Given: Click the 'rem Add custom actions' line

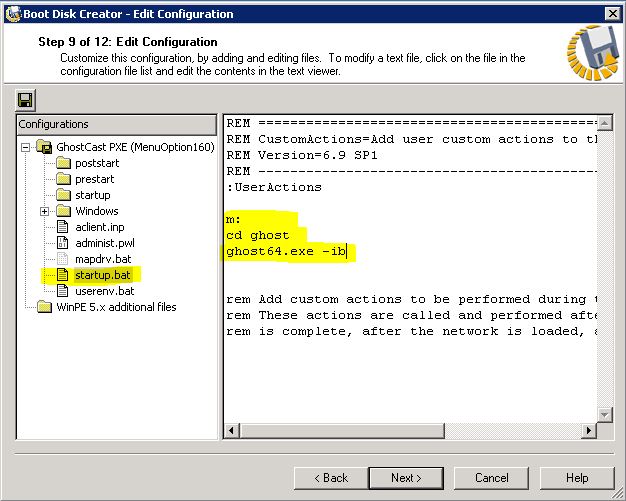Looking at the screenshot, I should click(x=411, y=299).
